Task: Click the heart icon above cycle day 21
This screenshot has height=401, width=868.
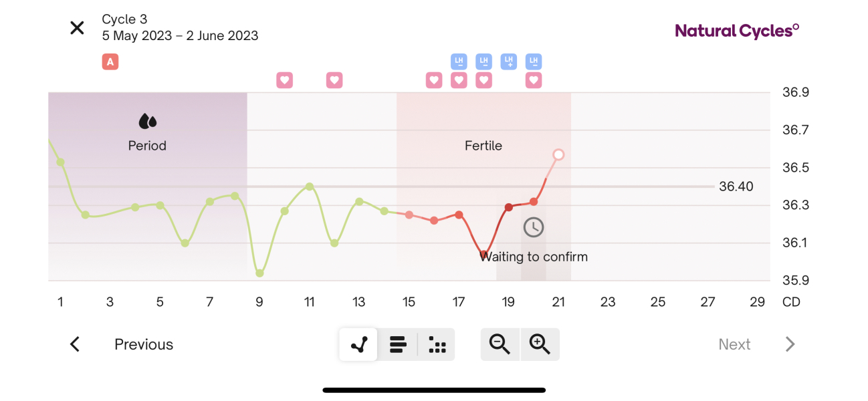Action: pyautogui.click(x=534, y=80)
